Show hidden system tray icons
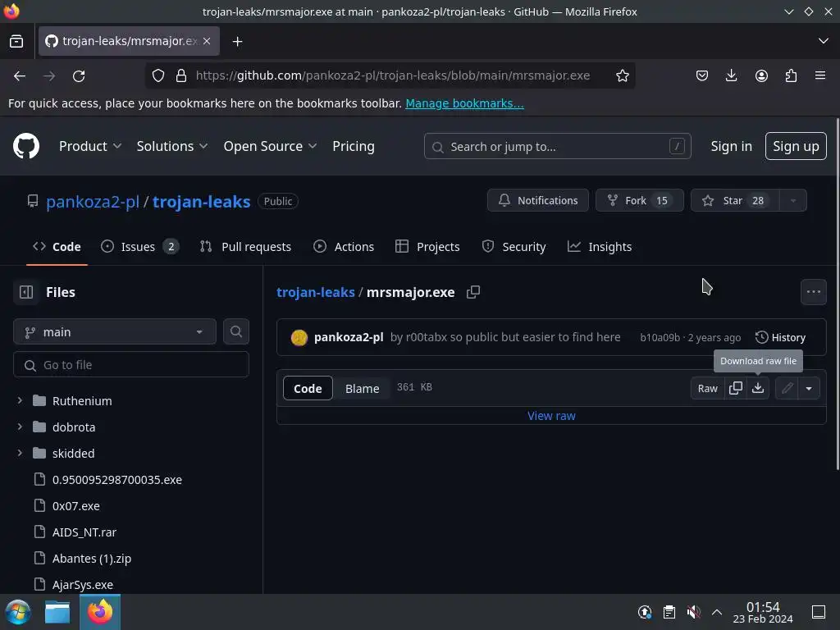840x630 pixels. click(x=717, y=612)
